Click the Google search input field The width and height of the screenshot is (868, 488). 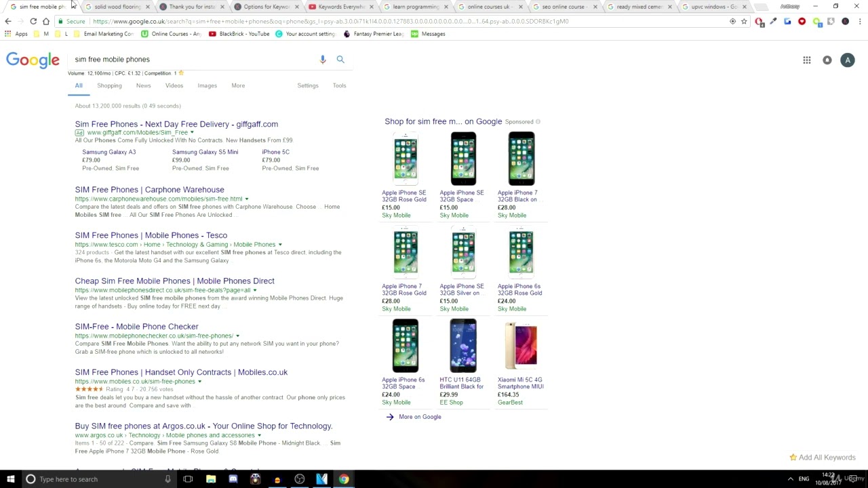point(193,60)
